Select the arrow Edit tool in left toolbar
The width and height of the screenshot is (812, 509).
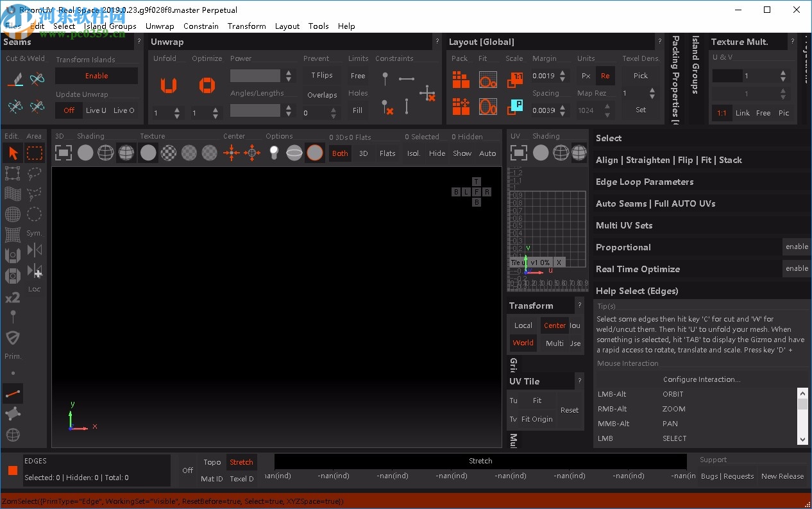12,153
